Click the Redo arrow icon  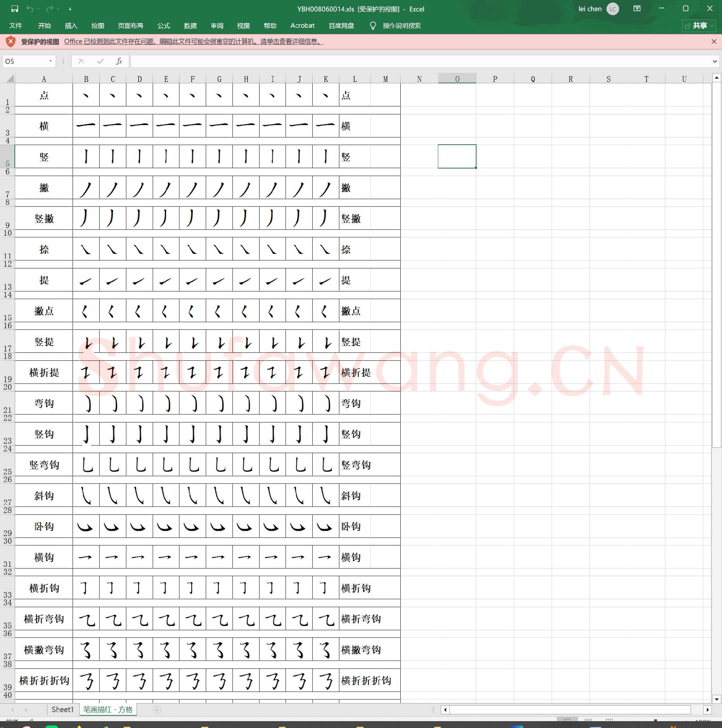(49, 9)
